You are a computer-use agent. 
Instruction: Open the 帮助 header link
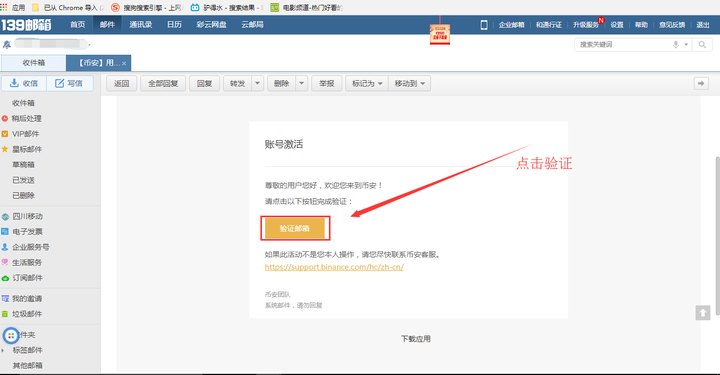[x=641, y=25]
